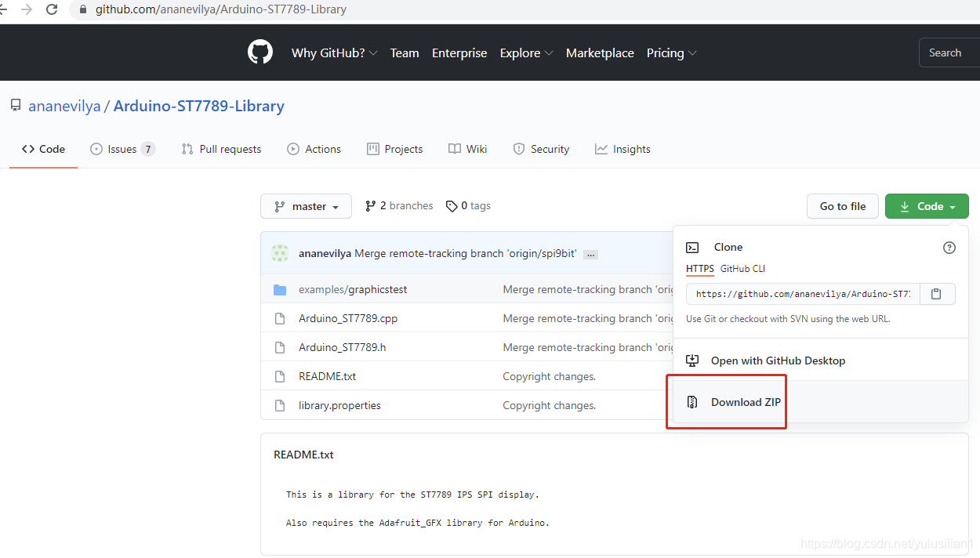Click the GitHub Search field
This screenshot has height=558, width=980.
949,53
